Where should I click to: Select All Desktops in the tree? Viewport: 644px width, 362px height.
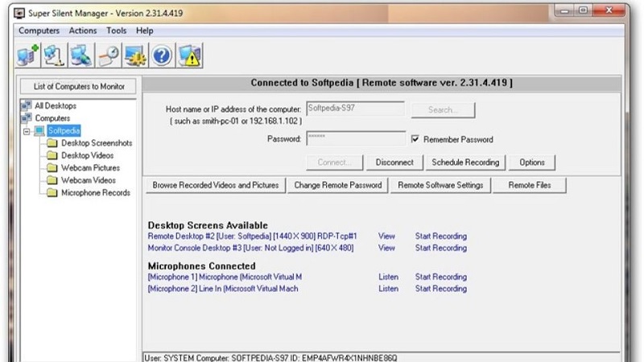pyautogui.click(x=56, y=105)
